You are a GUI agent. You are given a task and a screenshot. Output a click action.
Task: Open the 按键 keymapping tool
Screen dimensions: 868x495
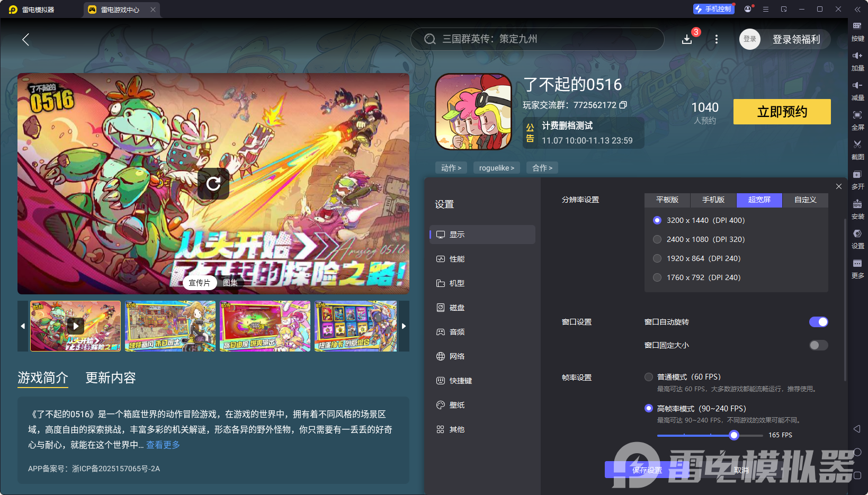pyautogui.click(x=857, y=31)
